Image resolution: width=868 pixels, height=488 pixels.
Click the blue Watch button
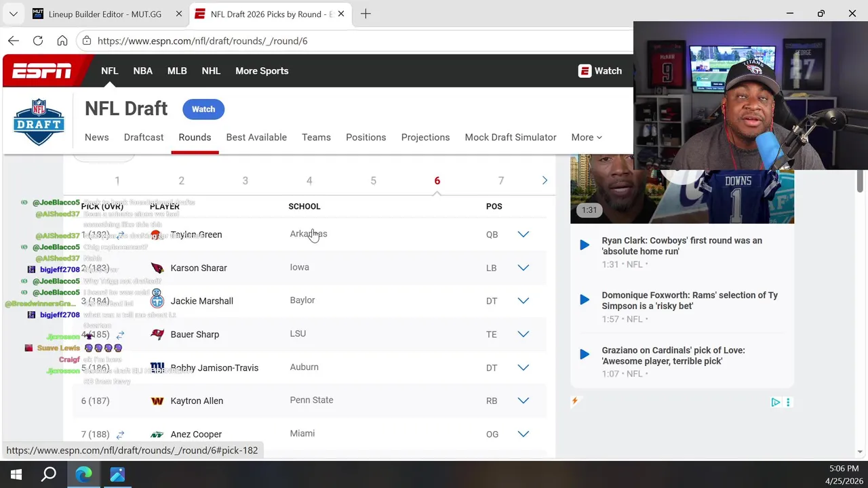[203, 109]
